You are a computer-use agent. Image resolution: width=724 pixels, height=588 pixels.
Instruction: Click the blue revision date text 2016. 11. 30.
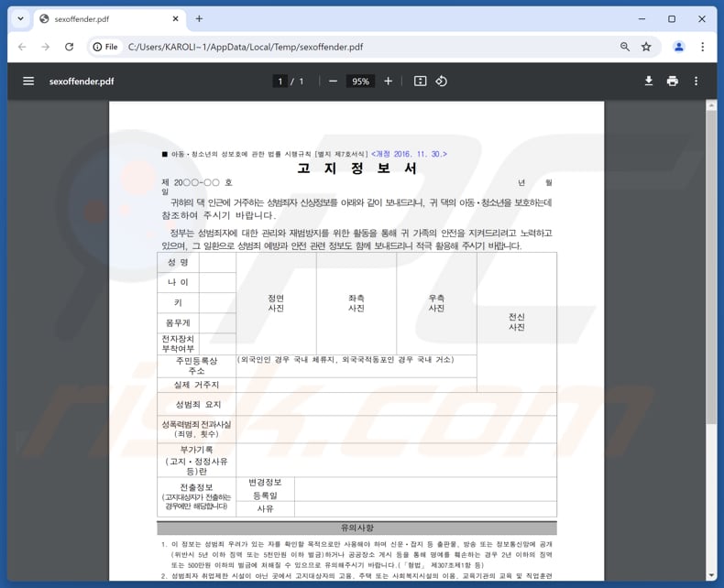pos(409,154)
